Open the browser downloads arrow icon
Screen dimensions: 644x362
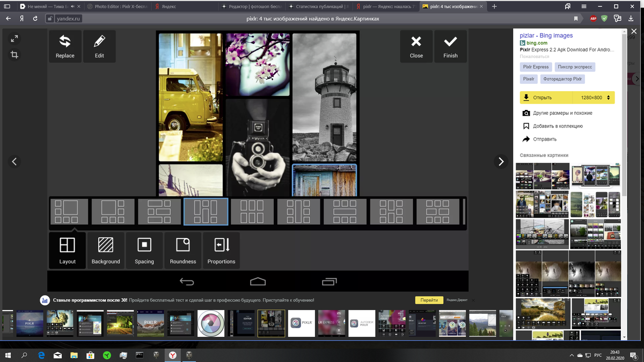(x=632, y=18)
